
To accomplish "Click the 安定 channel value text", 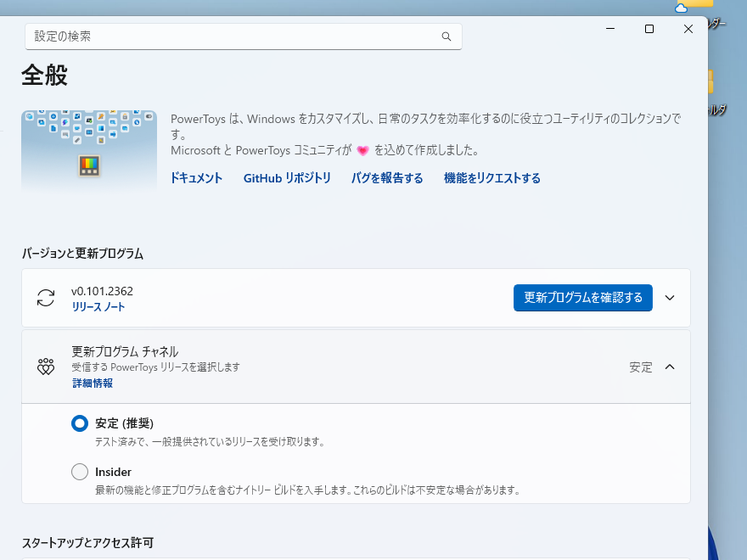I will (640, 367).
